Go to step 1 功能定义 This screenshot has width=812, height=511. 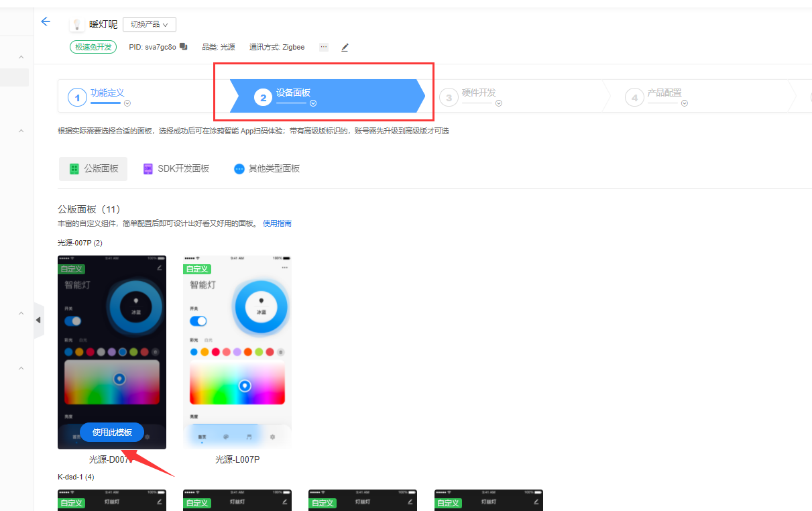(x=107, y=93)
